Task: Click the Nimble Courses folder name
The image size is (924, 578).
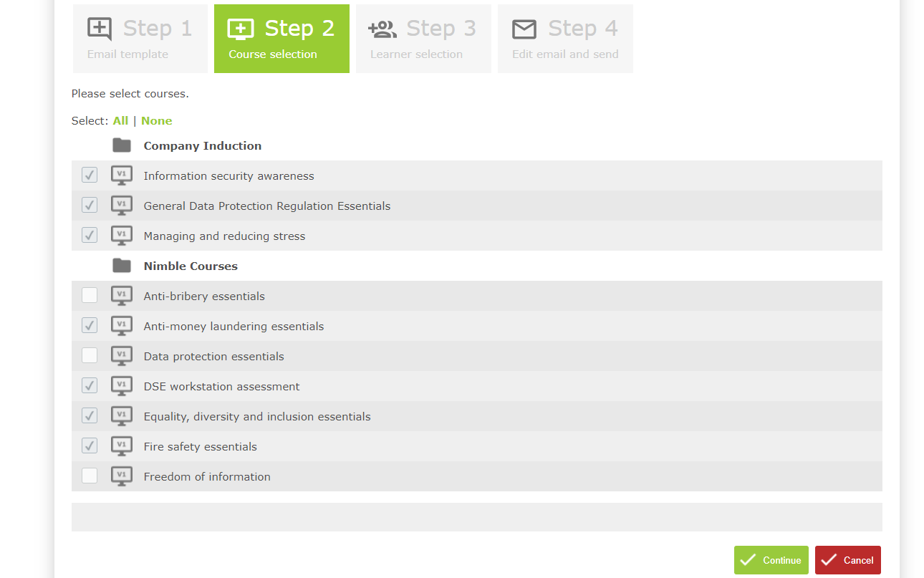Action: (x=191, y=266)
